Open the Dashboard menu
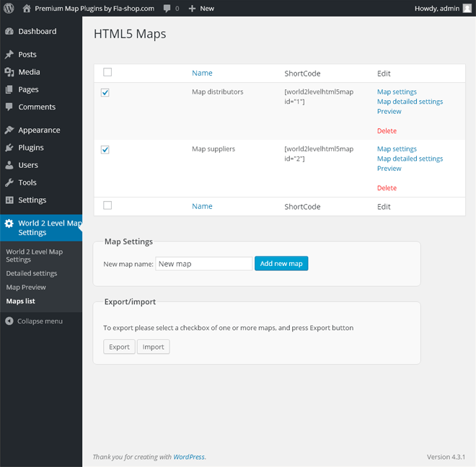The height and width of the screenshot is (467, 476). click(x=38, y=31)
